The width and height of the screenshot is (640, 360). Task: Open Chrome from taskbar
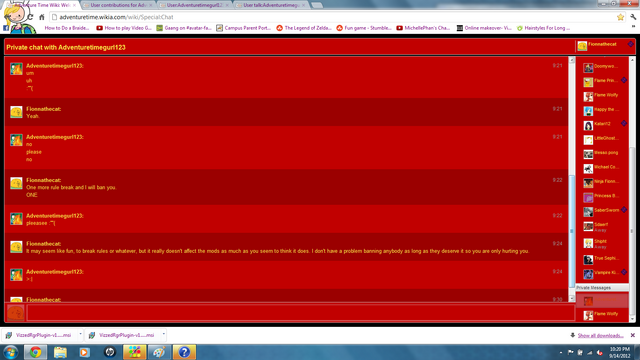(36, 352)
